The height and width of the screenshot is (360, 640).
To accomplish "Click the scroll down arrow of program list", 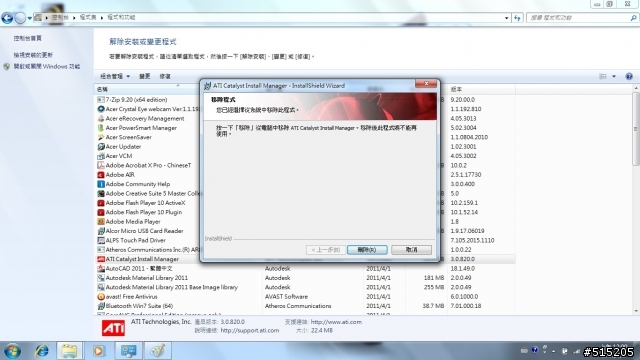I will [x=636, y=311].
